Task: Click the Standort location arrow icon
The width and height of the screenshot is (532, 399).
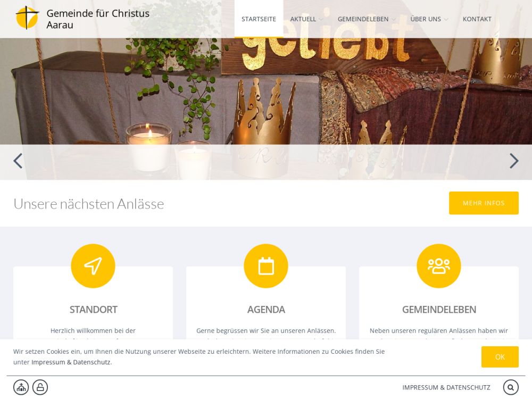Action: pos(93,265)
